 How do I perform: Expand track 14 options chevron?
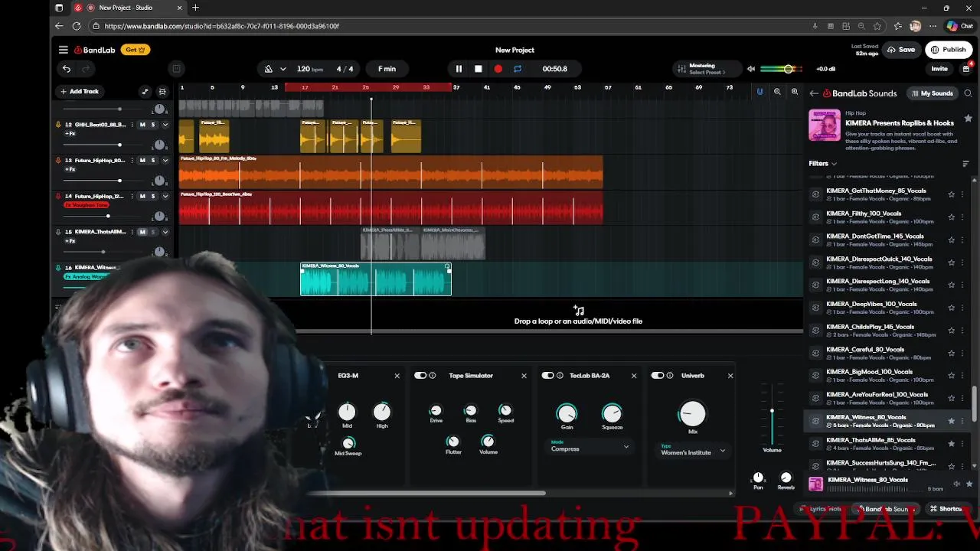(165, 196)
